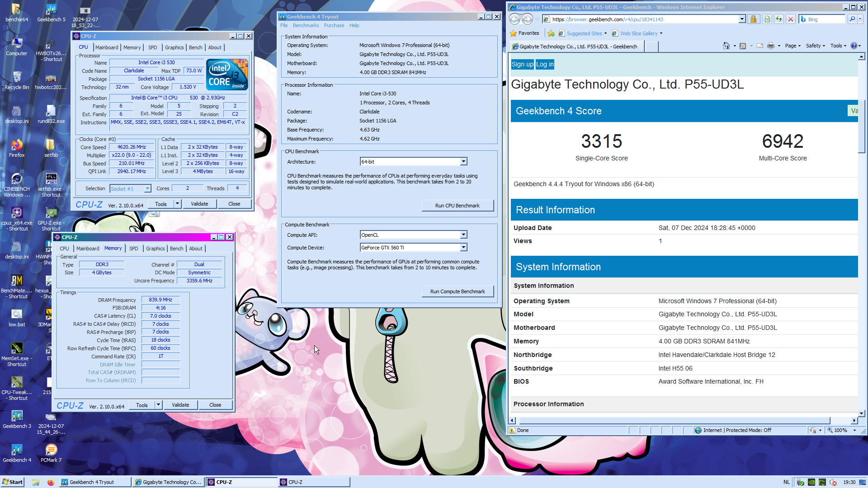Switch to SPD tab in lower CPU-Z
Image resolution: width=868 pixels, height=488 pixels.
134,249
